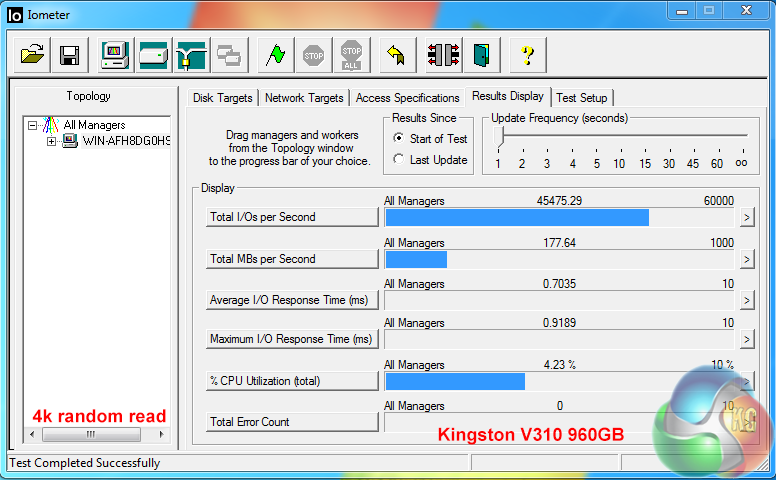Click Total MBs per Second button
776x480 pixels.
pyautogui.click(x=292, y=259)
